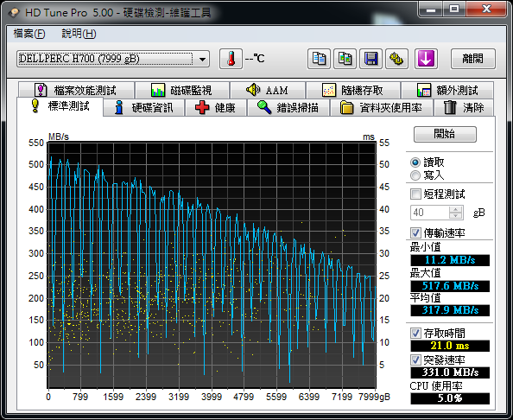Switch to the 硬碟資訊 tab
This screenshot has height=420, width=513.
[x=144, y=108]
